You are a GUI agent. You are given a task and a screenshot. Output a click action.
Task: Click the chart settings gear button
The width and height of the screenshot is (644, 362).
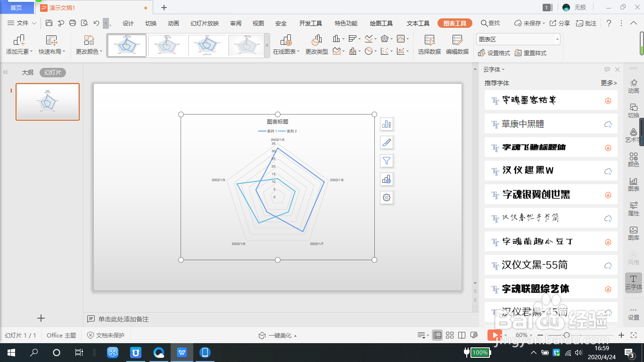(387, 197)
